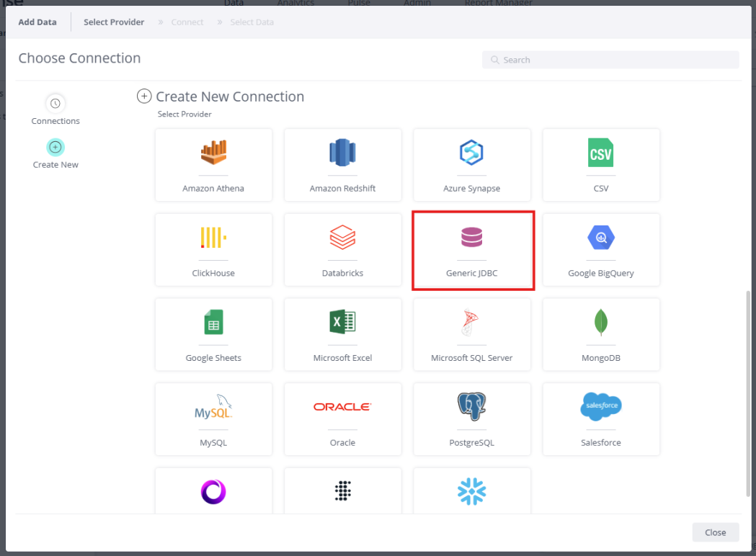Choose the Amazon Redshift provider tile
Image resolution: width=756 pixels, height=556 pixels.
tap(342, 165)
